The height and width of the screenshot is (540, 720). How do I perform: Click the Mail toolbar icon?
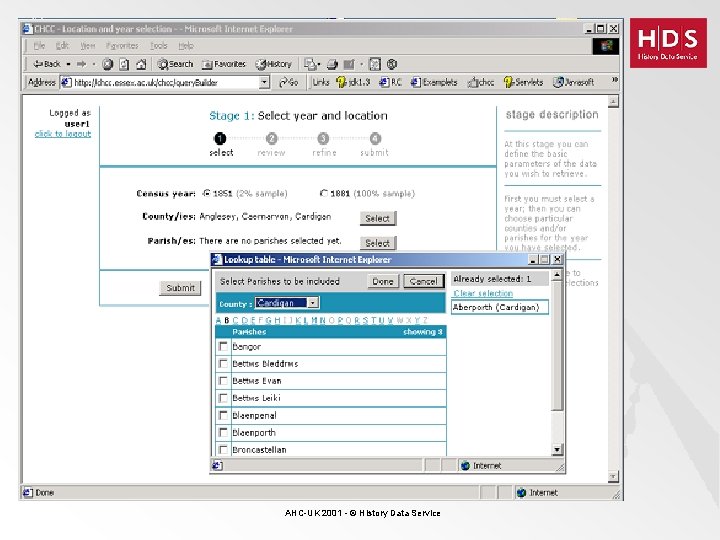(310, 64)
